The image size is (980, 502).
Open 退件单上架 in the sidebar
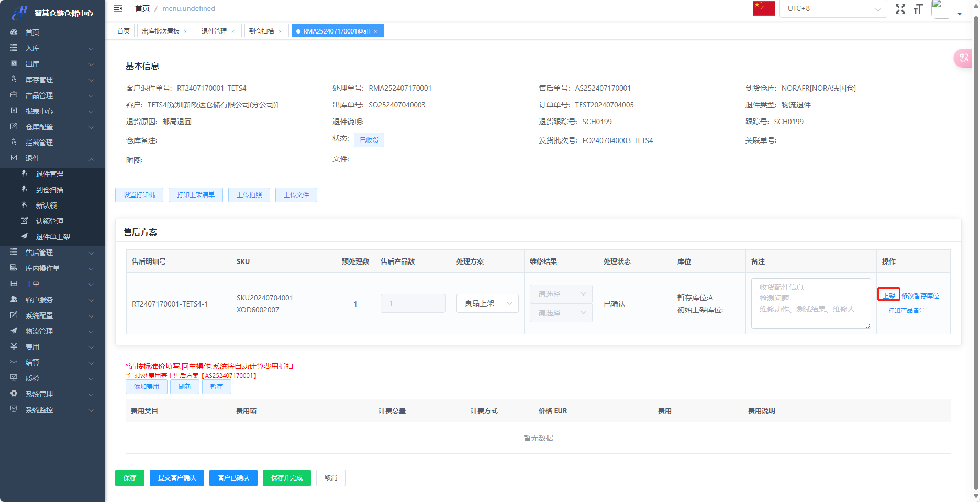click(53, 237)
